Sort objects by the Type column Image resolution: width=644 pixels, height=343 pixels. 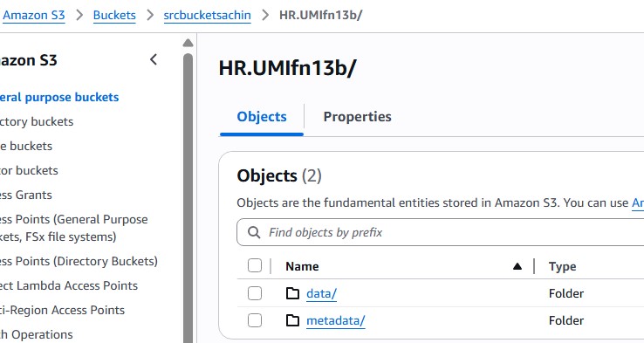coord(562,266)
